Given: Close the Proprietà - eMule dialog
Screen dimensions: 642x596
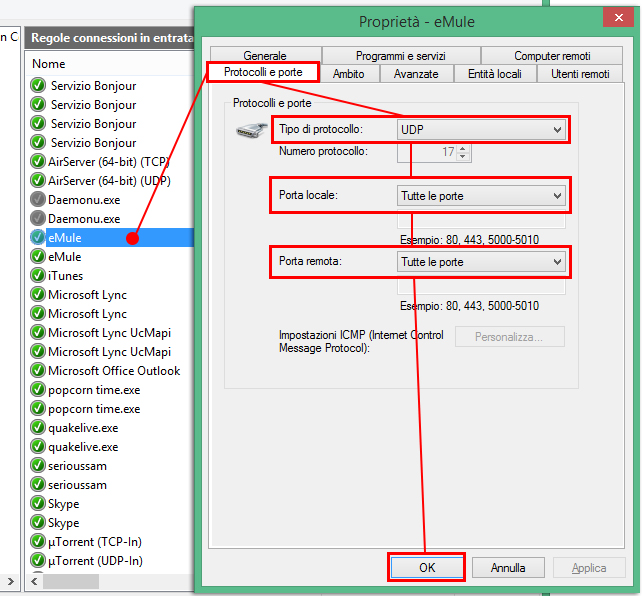Looking at the screenshot, I should [619, 17].
